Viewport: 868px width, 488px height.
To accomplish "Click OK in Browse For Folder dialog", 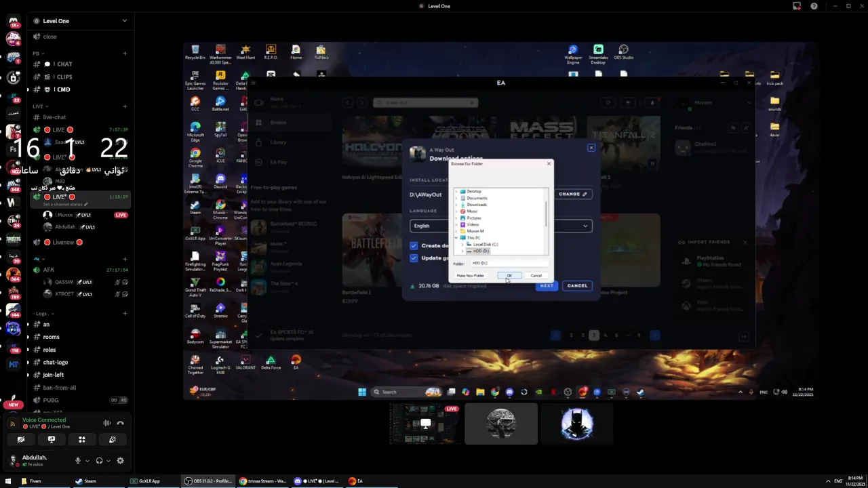I will [x=509, y=276].
